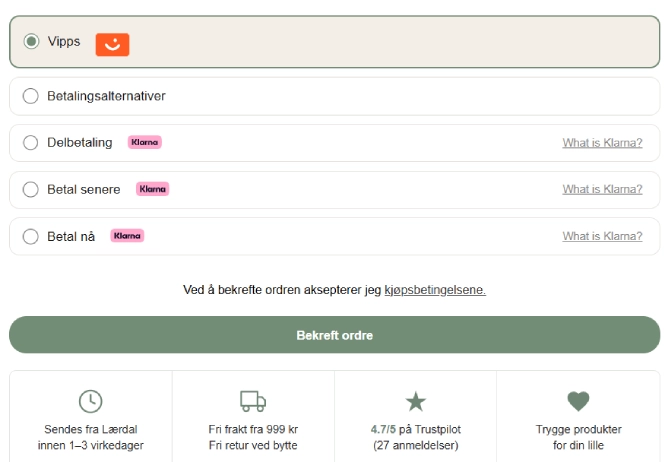Pick the Betal nå radio option
Viewport: 670px width, 462px height.
point(31,236)
